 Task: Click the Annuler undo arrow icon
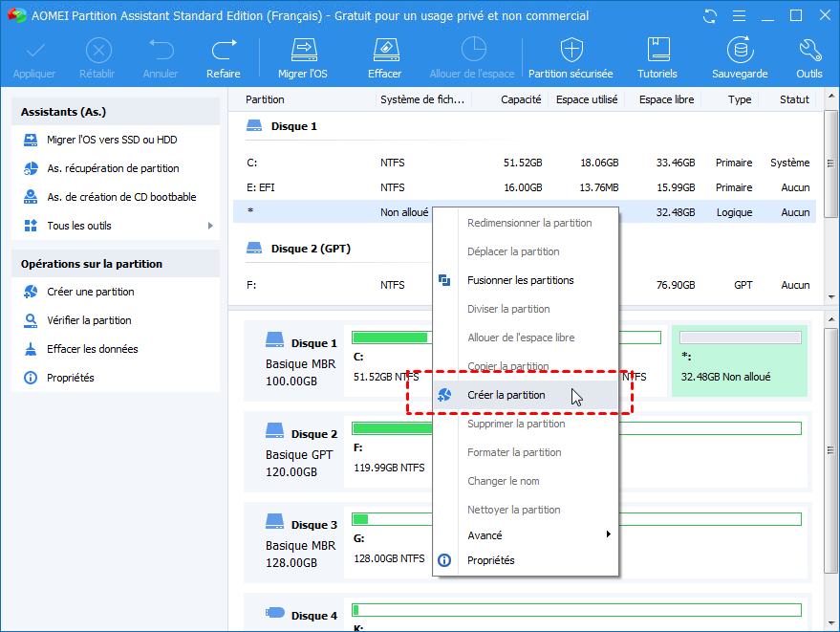[161, 51]
